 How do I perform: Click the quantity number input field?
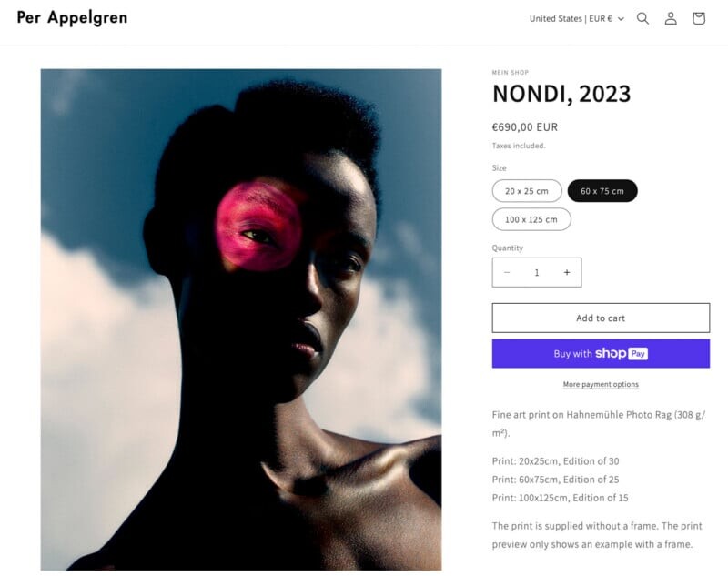click(537, 272)
